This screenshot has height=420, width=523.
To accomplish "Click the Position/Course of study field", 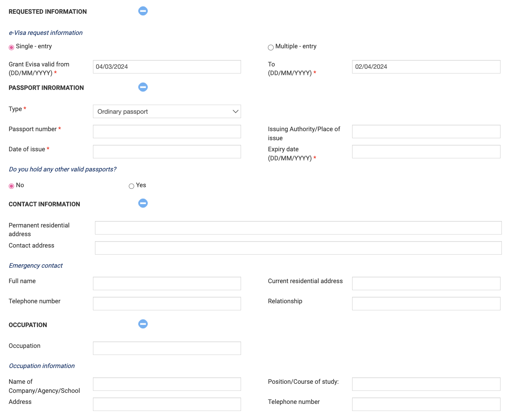I will [x=426, y=384].
